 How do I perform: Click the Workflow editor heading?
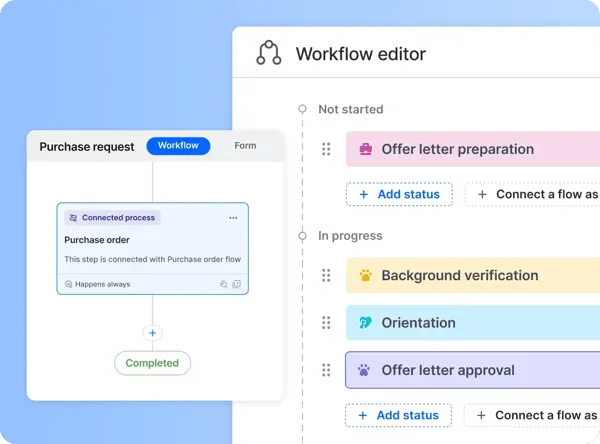[x=360, y=54]
